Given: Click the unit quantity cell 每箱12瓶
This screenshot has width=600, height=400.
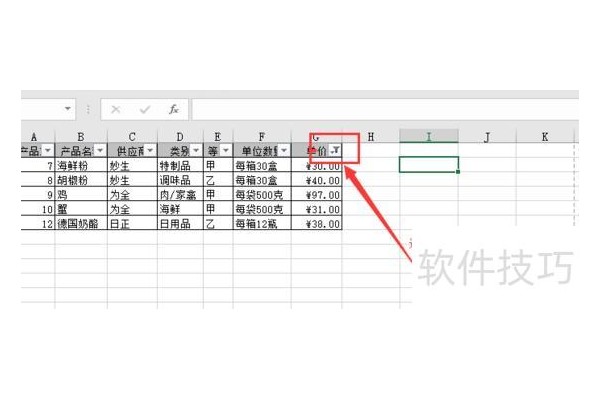Looking at the screenshot, I should pos(262,224).
